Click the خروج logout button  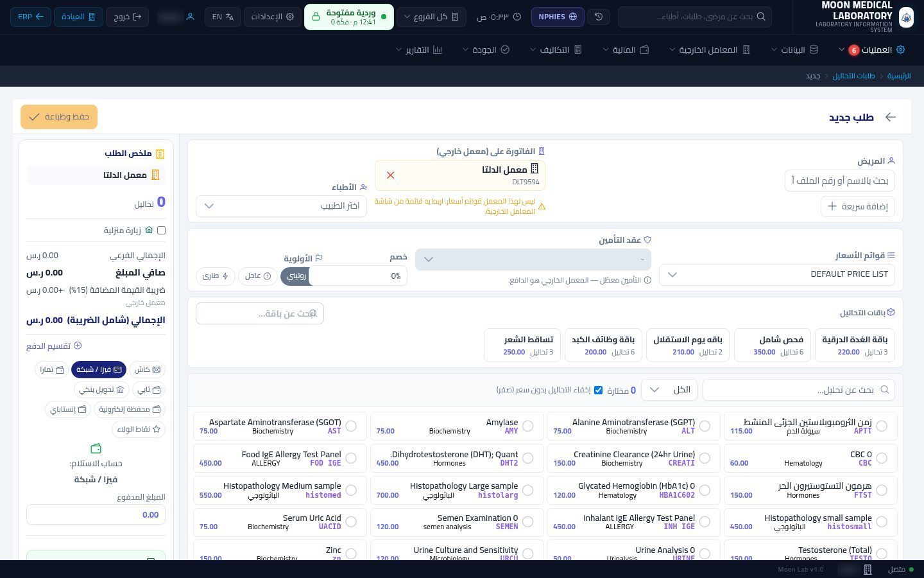(128, 17)
